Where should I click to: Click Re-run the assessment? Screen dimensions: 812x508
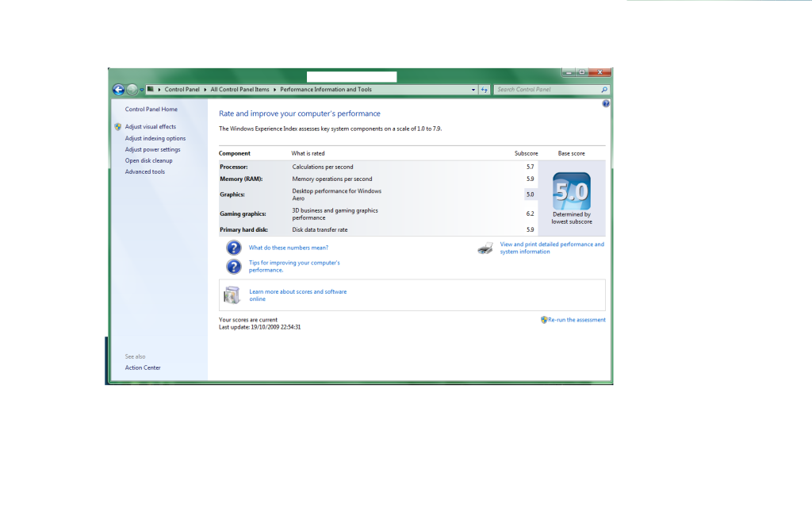[x=576, y=320]
